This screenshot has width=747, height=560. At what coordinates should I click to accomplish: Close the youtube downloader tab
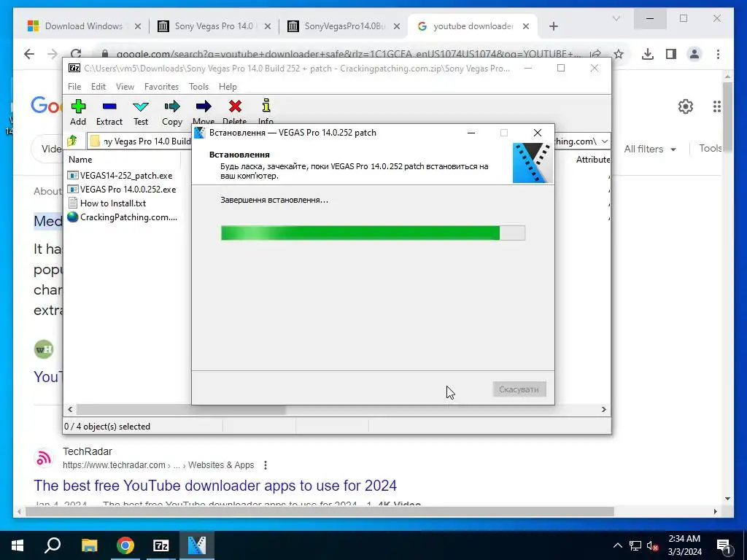[x=526, y=26]
